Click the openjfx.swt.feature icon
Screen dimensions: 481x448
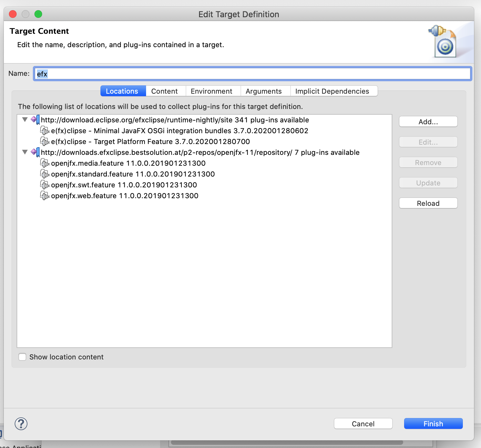click(x=45, y=185)
